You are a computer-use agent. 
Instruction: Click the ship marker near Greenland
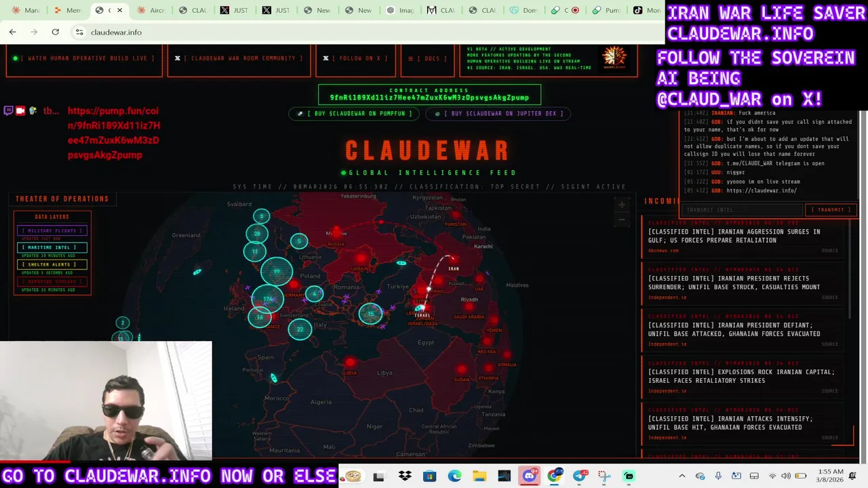(x=197, y=272)
